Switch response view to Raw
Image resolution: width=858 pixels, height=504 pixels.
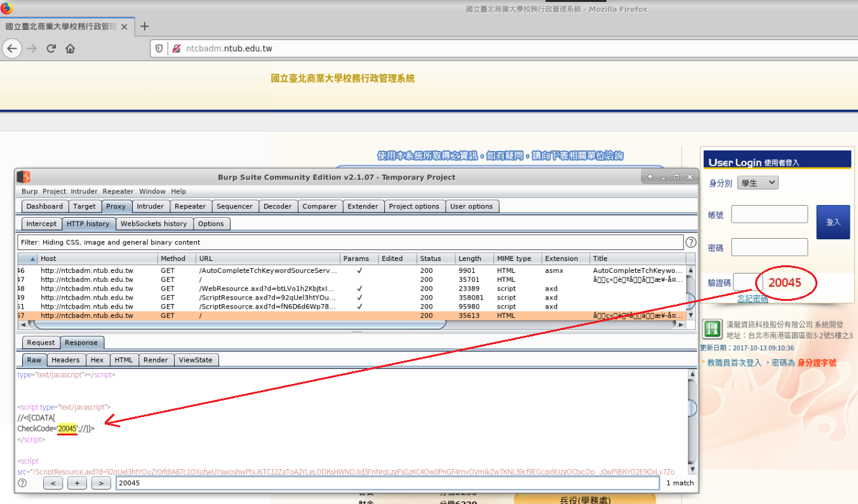pos(34,360)
